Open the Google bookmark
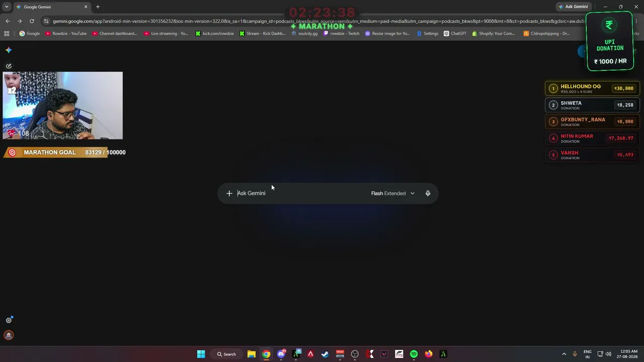 coord(30,34)
